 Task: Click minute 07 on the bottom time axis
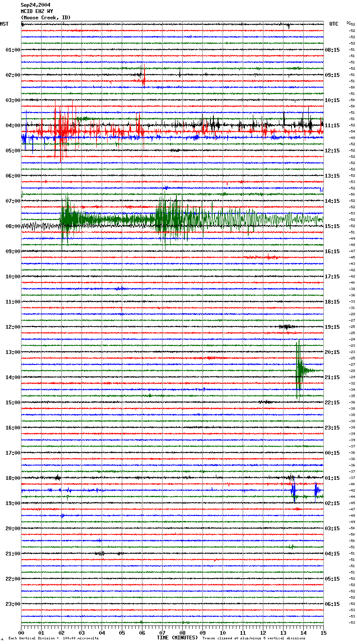point(163,633)
